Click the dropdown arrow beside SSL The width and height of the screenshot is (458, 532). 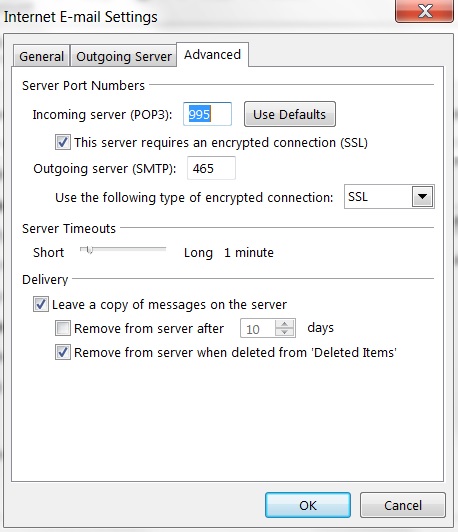[x=422, y=196]
